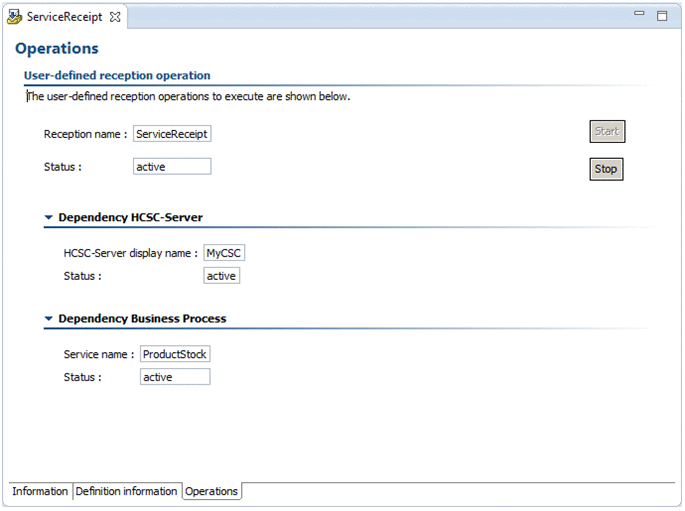Switch to the Information tab
685x511 pixels.
pyautogui.click(x=40, y=491)
